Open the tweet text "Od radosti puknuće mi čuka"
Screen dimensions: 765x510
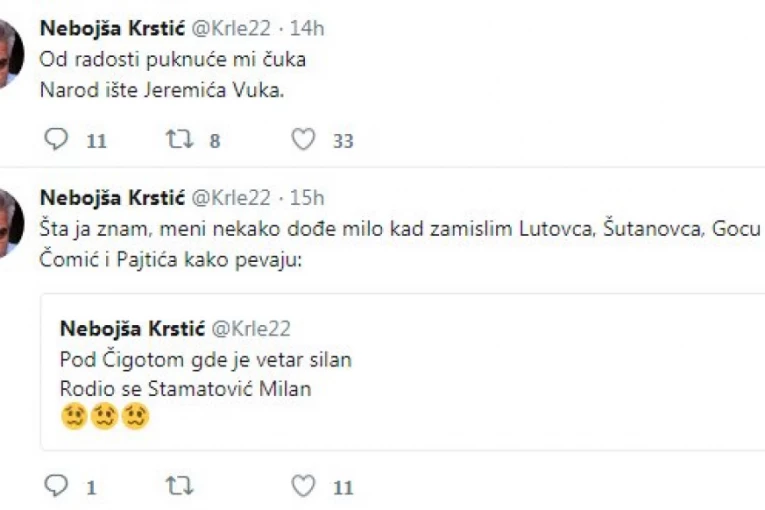(172, 59)
